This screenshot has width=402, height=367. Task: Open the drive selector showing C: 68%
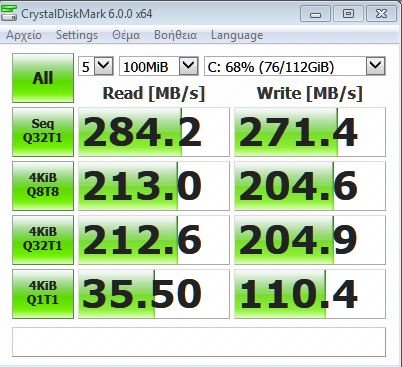pos(295,66)
